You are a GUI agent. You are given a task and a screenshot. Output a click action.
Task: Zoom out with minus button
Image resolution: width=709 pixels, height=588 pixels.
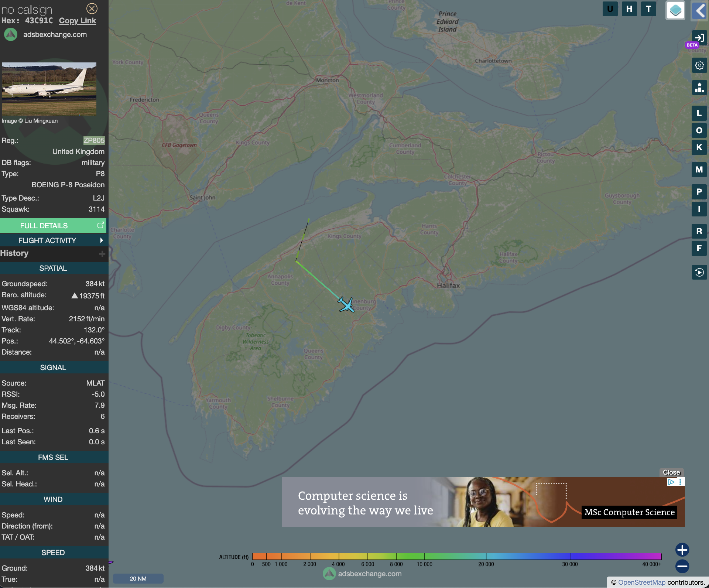coord(682,566)
